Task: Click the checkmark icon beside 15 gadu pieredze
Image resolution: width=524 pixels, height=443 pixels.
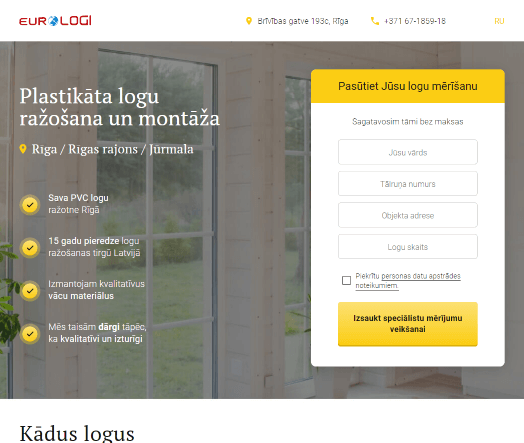Action: 30,248
